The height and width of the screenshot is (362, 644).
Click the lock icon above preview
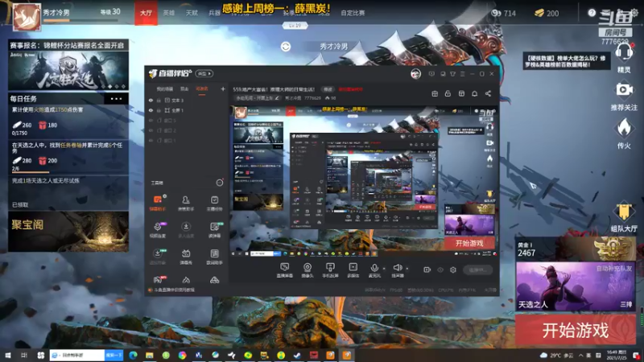(448, 93)
